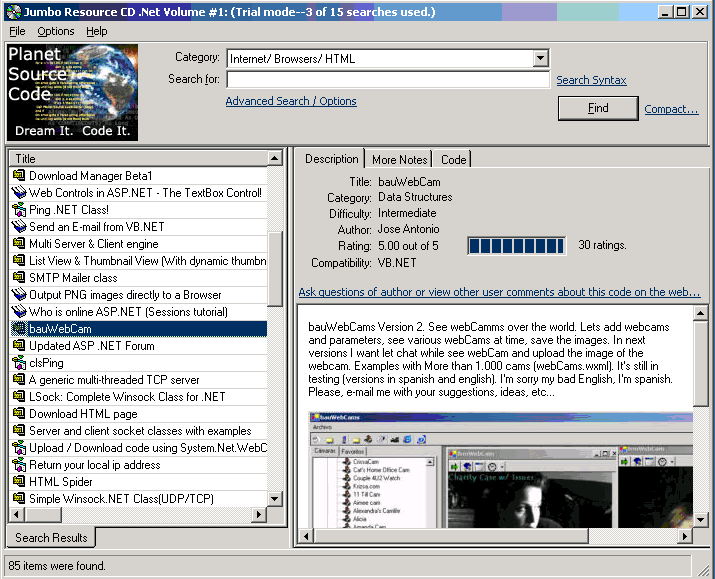
Task: Click the Planet Source Code logo
Action: tap(72, 92)
